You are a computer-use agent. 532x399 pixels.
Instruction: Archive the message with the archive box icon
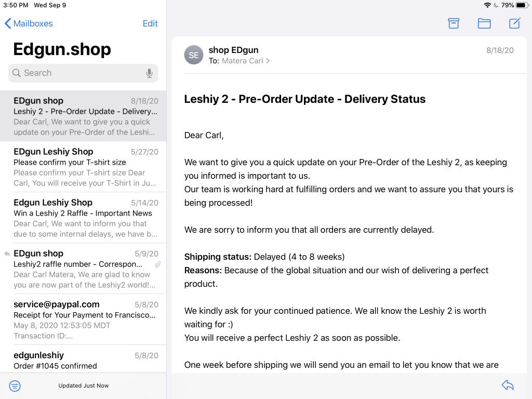pyautogui.click(x=453, y=23)
